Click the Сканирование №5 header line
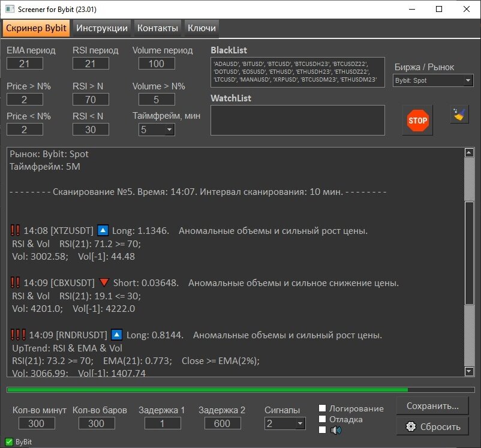The width and height of the screenshot is (481, 448). (198, 192)
